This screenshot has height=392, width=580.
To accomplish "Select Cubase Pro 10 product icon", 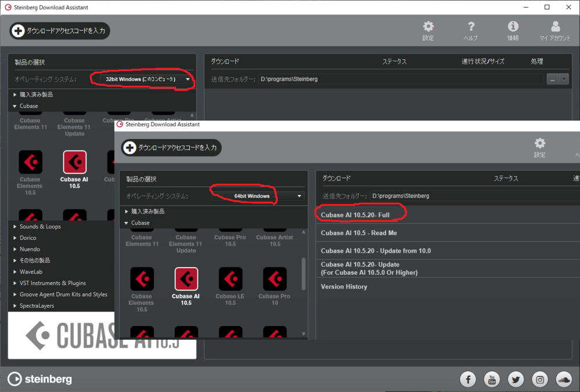I will pos(275,279).
